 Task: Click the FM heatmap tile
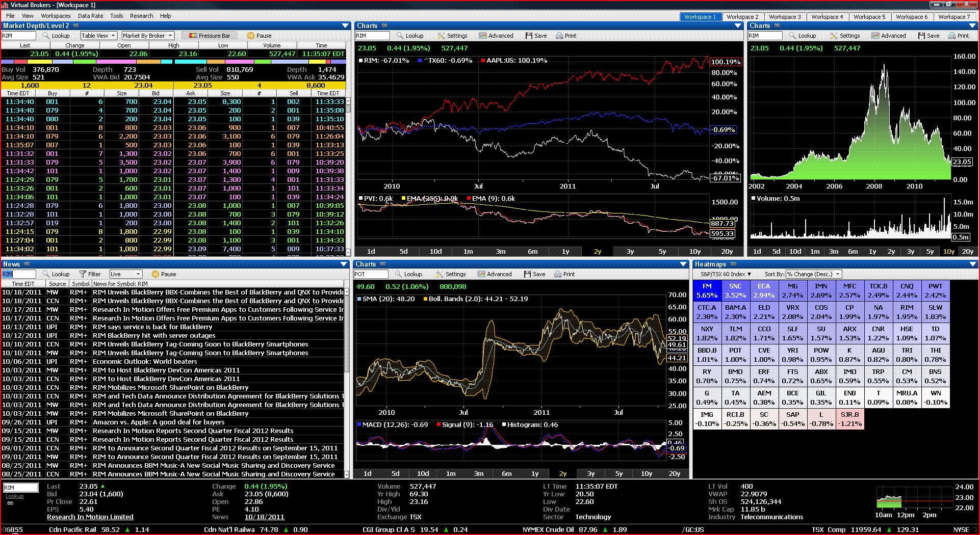click(x=707, y=290)
